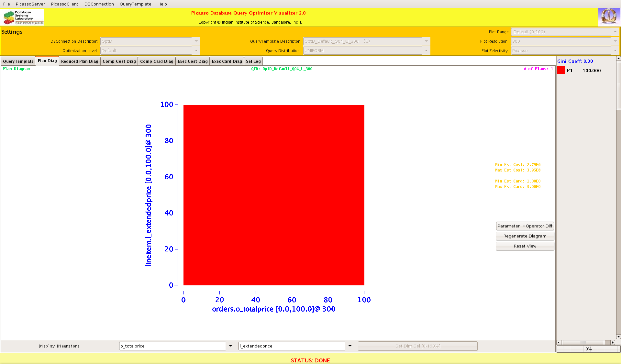Click the Database Systems Laboratory logo

tap(23, 17)
